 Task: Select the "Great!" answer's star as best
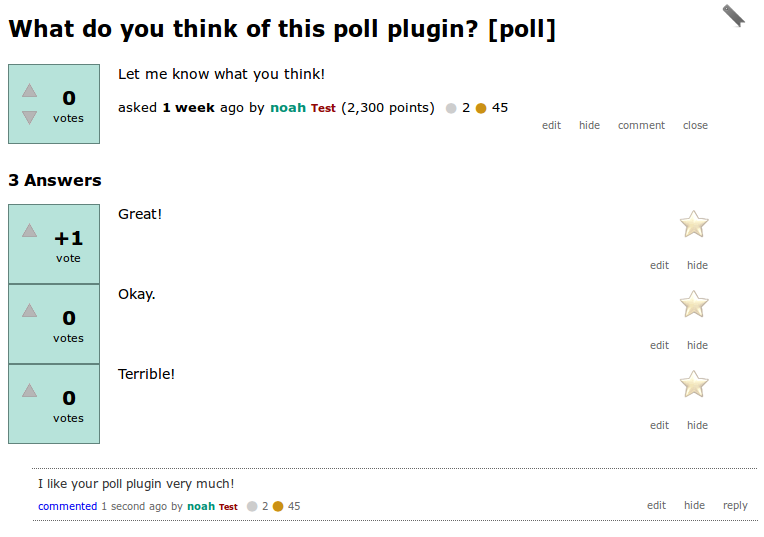[694, 224]
